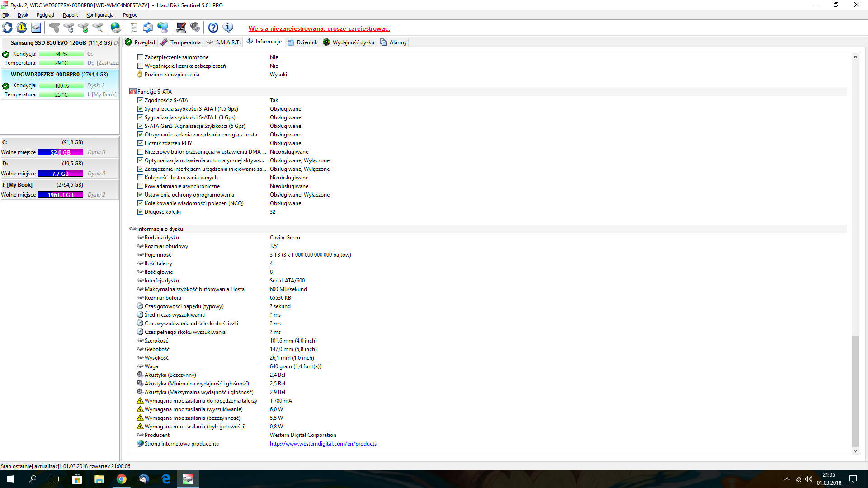Click the Refresh disk data toolbar icon
This screenshot has height=488, width=868.
(7, 28)
